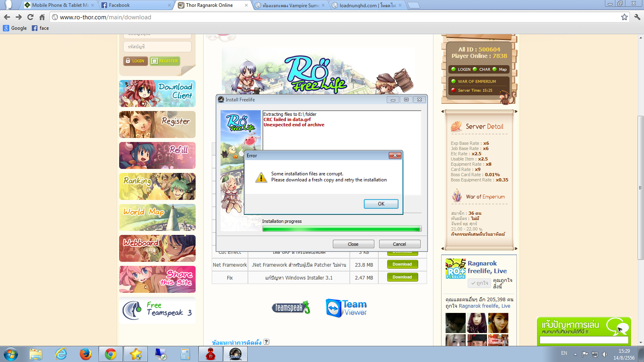The height and width of the screenshot is (362, 644).
Task: Click the RO Freelife Facebook page logo
Action: coord(456,269)
